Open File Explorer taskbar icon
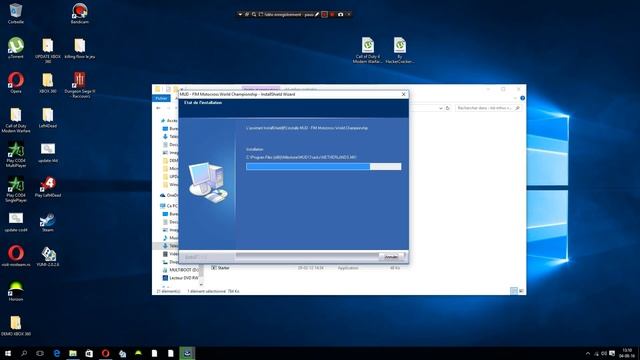Screen dimensions: 640x360 (x=73, y=353)
